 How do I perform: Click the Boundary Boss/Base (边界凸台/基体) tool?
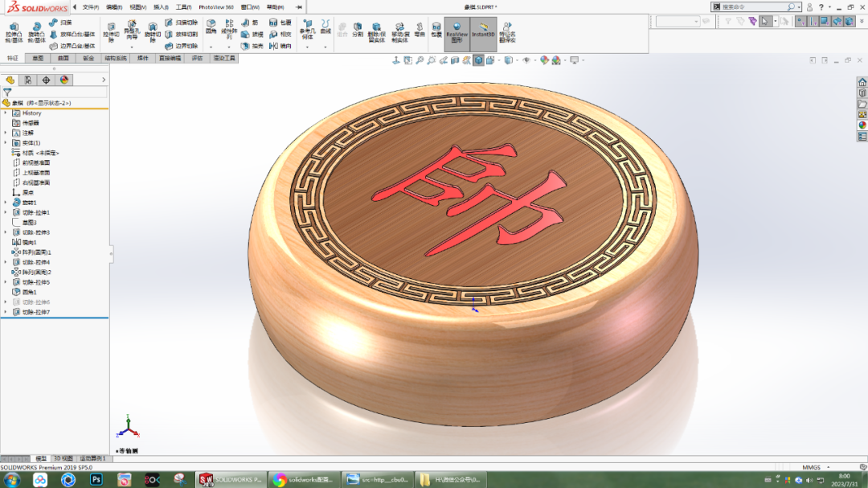pyautogui.click(x=72, y=46)
